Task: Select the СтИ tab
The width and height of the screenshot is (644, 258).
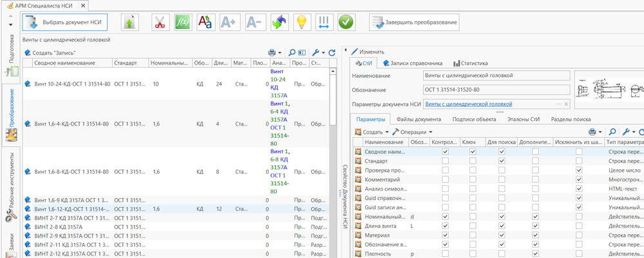Action: [364, 64]
